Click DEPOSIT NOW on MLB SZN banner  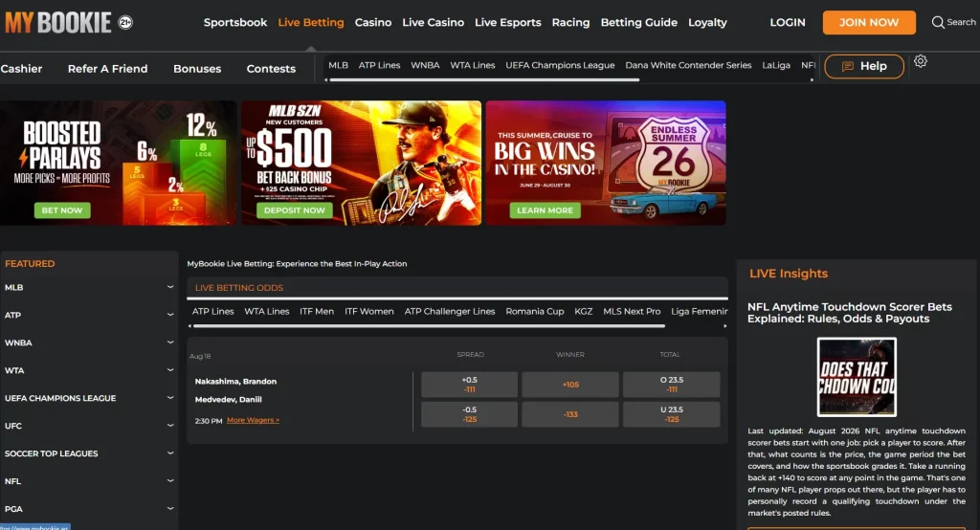tap(295, 210)
